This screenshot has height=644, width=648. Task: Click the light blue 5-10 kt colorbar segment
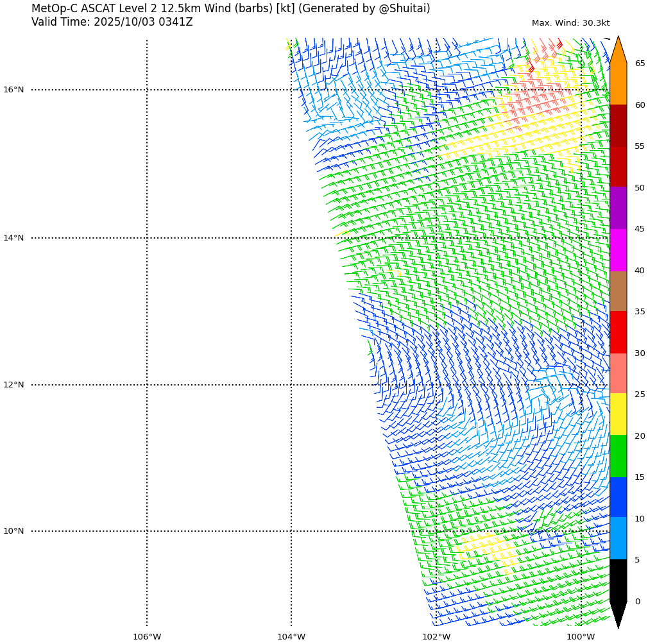[618, 539]
